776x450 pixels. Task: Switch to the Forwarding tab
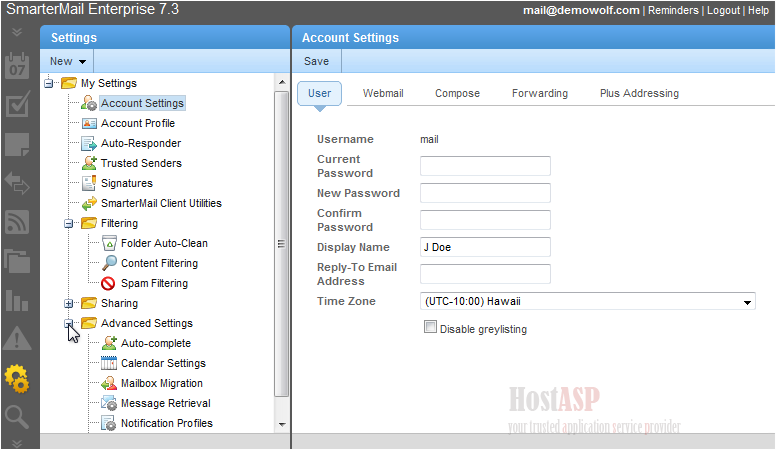(x=540, y=93)
